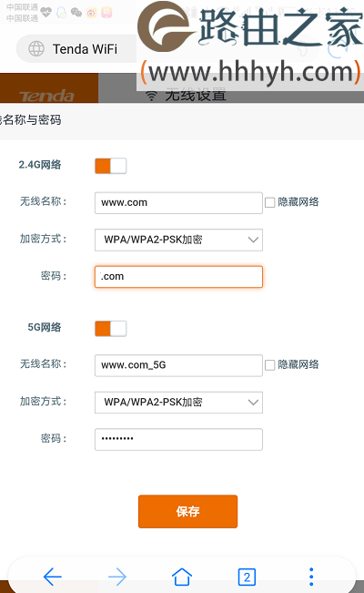The width and height of the screenshot is (364, 593).
Task: Click the globe icon in address bar
Action: 36,49
